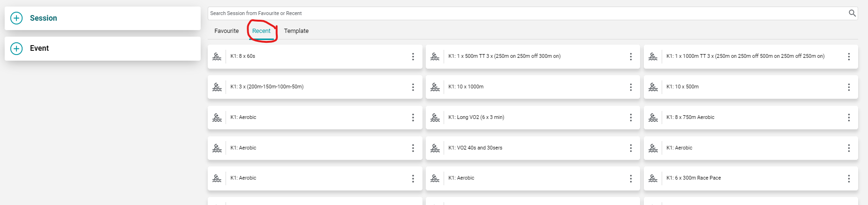
Task: Open options menu for K1: Long VO2 (6 x 3 min)
Action: 631,118
